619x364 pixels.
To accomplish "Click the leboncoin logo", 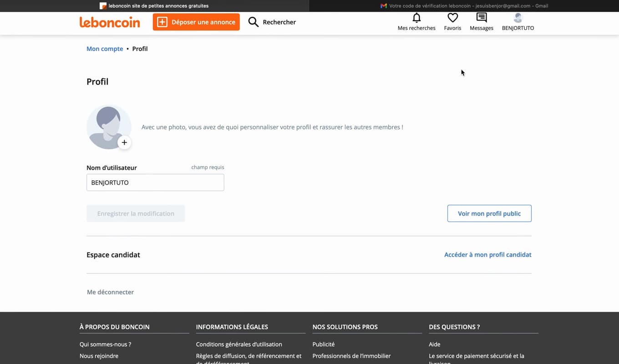I will click(x=110, y=22).
